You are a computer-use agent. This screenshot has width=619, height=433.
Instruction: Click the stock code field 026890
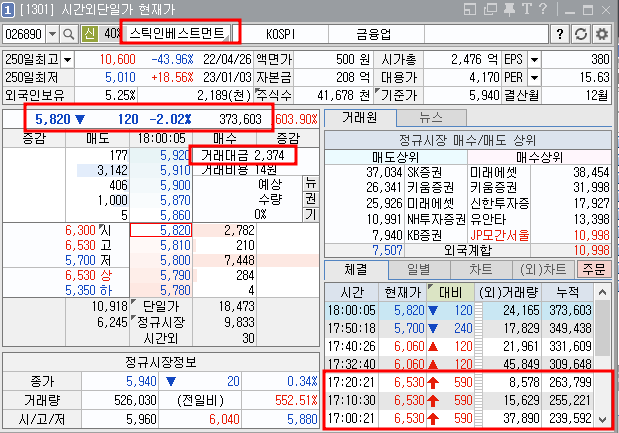pyautogui.click(x=24, y=34)
